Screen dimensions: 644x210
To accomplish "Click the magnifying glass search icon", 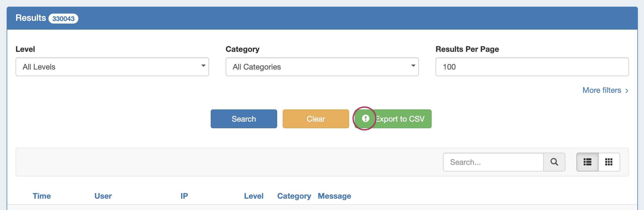I will pos(554,162).
